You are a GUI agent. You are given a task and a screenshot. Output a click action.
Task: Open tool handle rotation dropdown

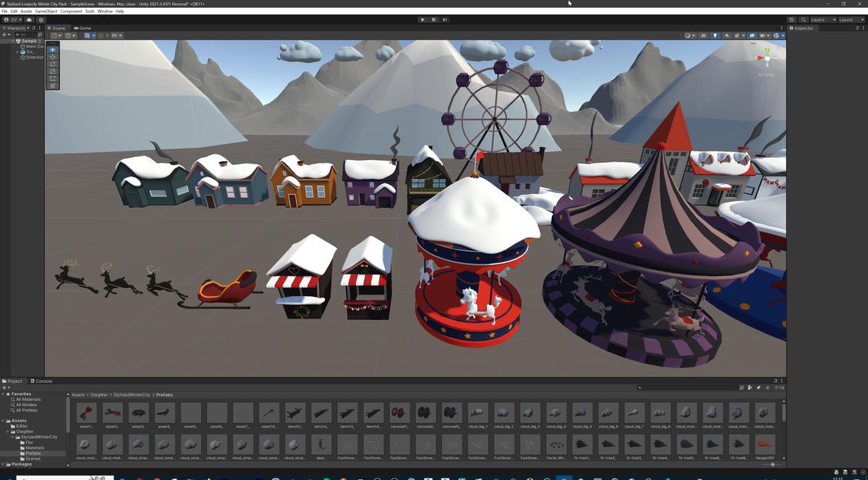70,35
